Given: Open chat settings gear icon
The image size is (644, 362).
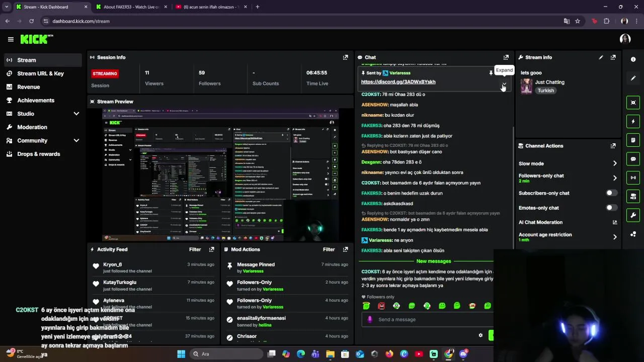Looking at the screenshot, I should [480, 335].
